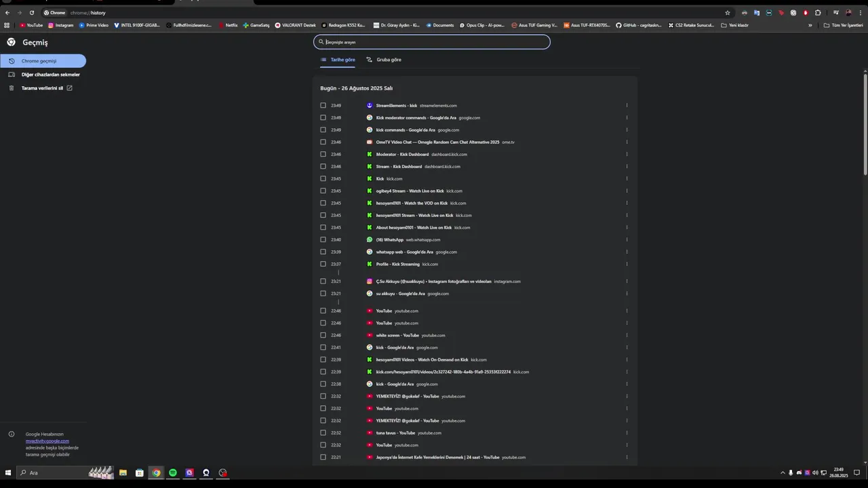Image resolution: width=868 pixels, height=488 pixels.
Task: Expand the bookmarks bar overflow chevron
Action: (810, 25)
